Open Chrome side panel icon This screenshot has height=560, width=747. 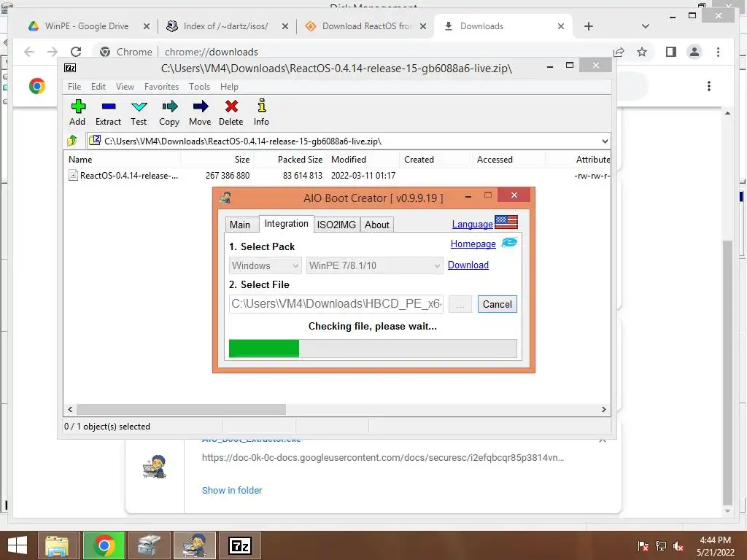coord(671,52)
